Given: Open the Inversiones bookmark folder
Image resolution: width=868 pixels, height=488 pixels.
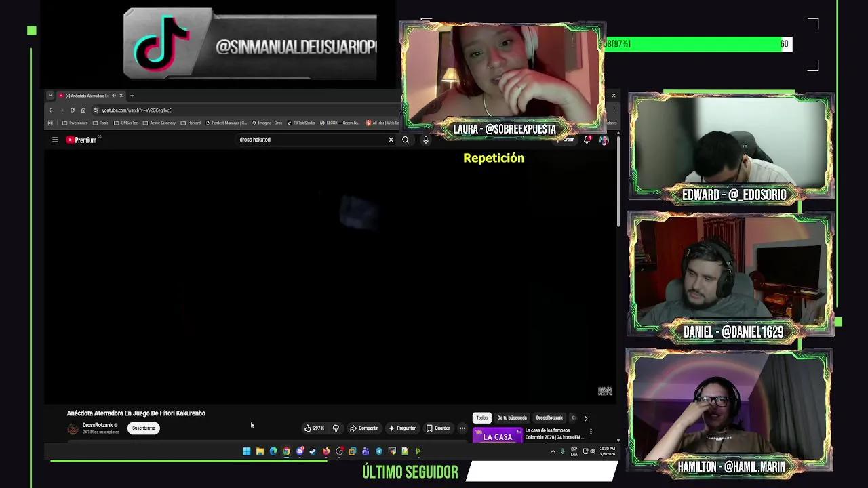Looking at the screenshot, I should point(75,123).
